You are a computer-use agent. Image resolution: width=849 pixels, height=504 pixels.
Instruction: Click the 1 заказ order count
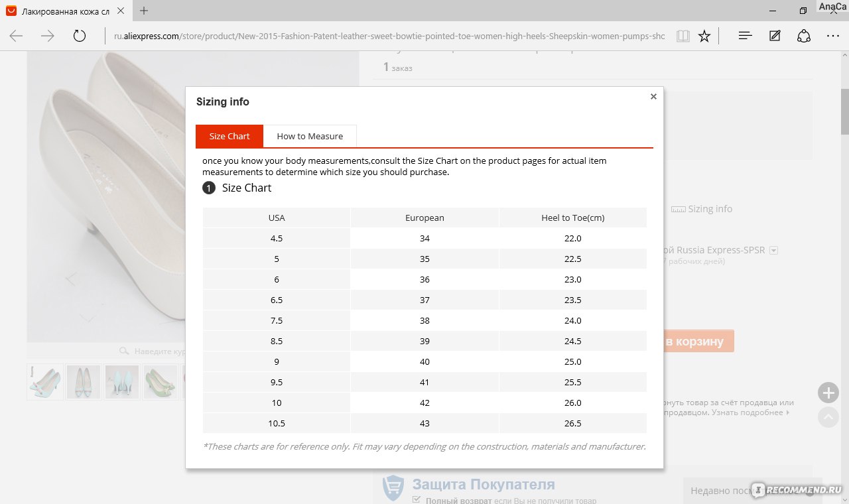[x=398, y=67]
